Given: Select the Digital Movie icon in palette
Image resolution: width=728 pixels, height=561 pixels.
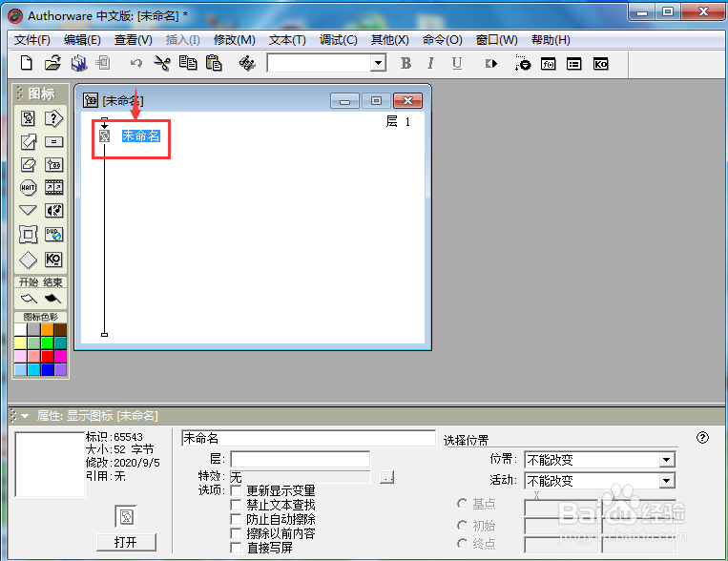Looking at the screenshot, I should 53,187.
